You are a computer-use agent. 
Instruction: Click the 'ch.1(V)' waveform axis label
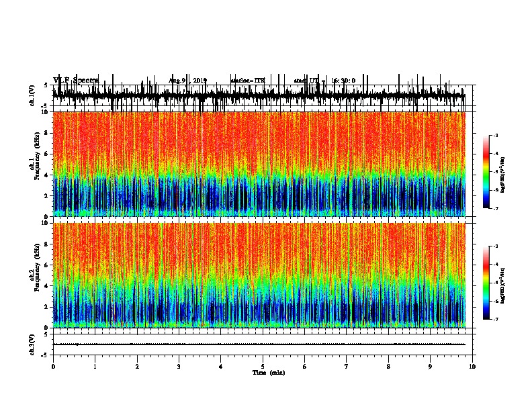pyautogui.click(x=32, y=95)
